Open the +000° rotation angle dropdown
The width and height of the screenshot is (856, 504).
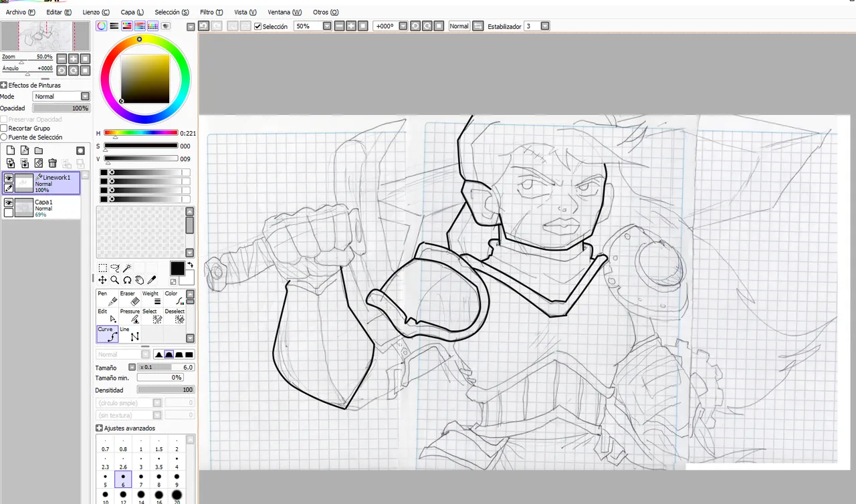403,26
